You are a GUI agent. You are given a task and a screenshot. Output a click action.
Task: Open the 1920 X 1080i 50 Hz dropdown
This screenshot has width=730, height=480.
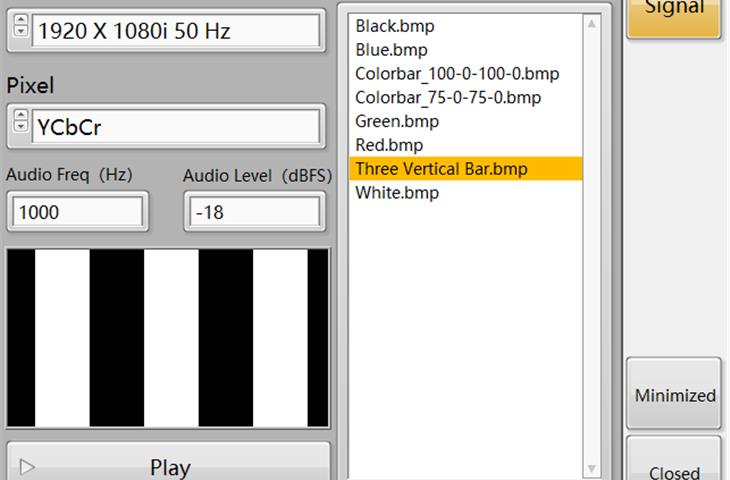click(177, 31)
